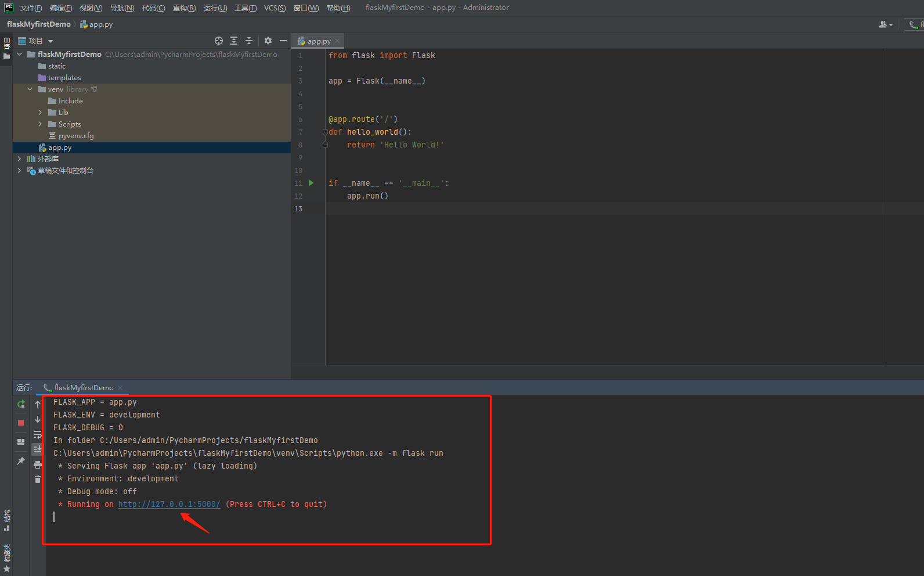Open the Structure side tool window
Image resolution: width=924 pixels, height=576 pixels.
(7, 520)
